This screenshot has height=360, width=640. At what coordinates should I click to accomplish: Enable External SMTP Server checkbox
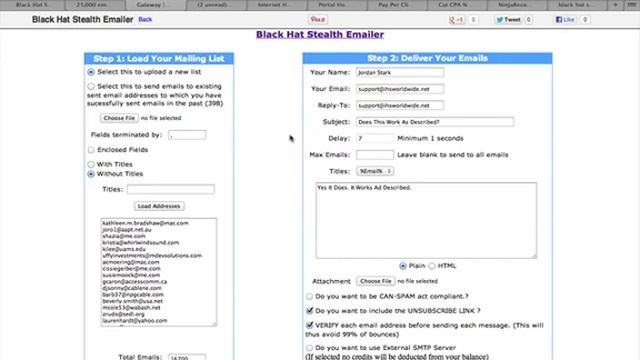click(x=309, y=348)
